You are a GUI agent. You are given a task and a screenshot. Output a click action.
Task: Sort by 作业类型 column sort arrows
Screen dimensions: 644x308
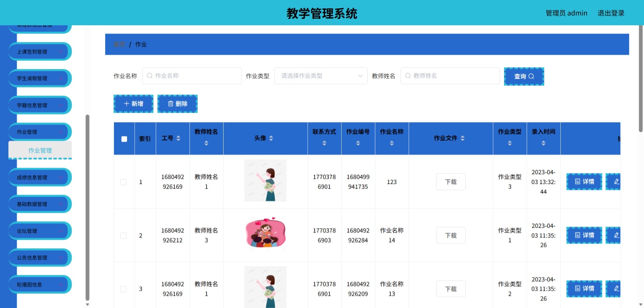510,143
